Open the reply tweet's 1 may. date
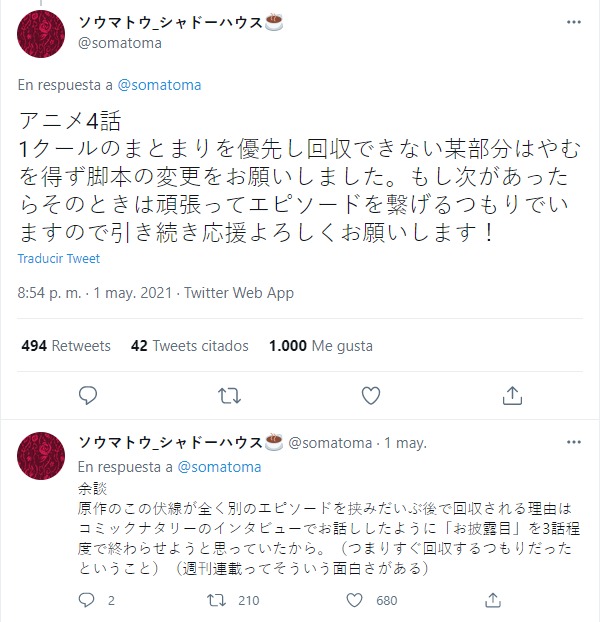 coord(405,442)
